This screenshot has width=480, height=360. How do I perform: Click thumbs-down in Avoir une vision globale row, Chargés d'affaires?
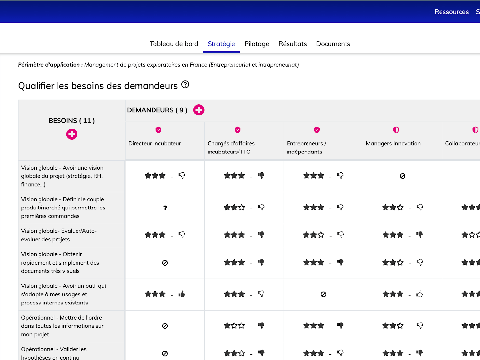(x=261, y=175)
